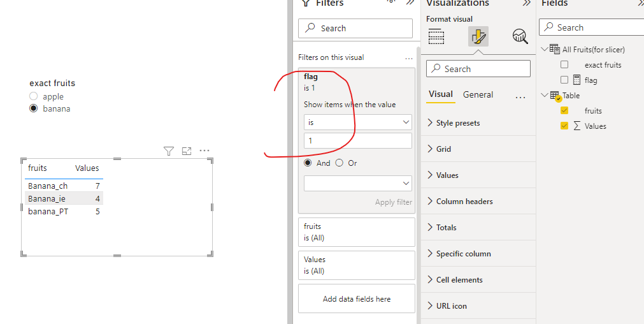
Task: Sort by Values column header
Action: point(87,168)
